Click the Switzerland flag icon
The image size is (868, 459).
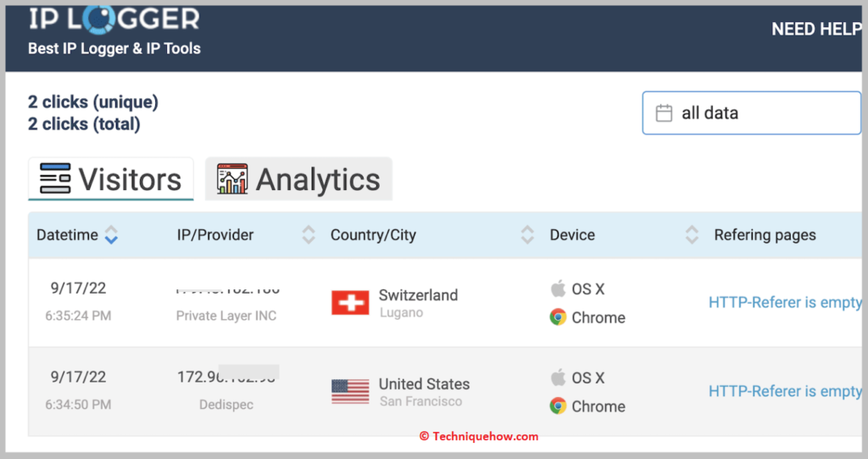(x=350, y=303)
